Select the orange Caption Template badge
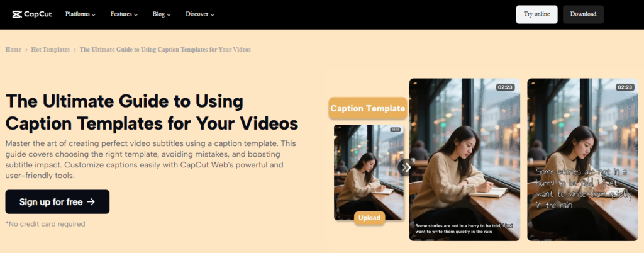The height and width of the screenshot is (253, 644). 368,108
